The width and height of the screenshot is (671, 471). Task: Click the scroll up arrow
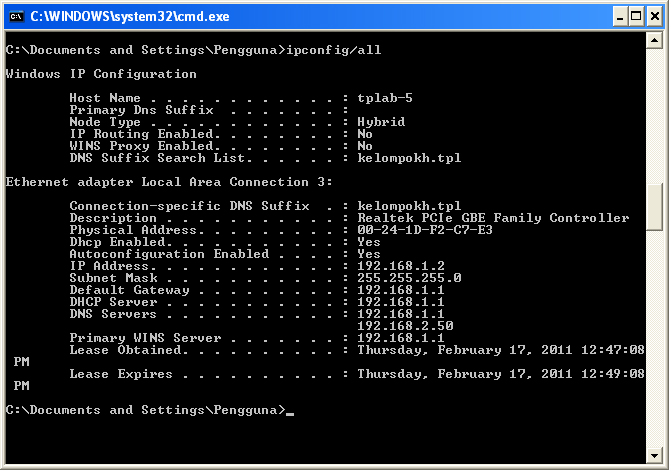point(654,41)
